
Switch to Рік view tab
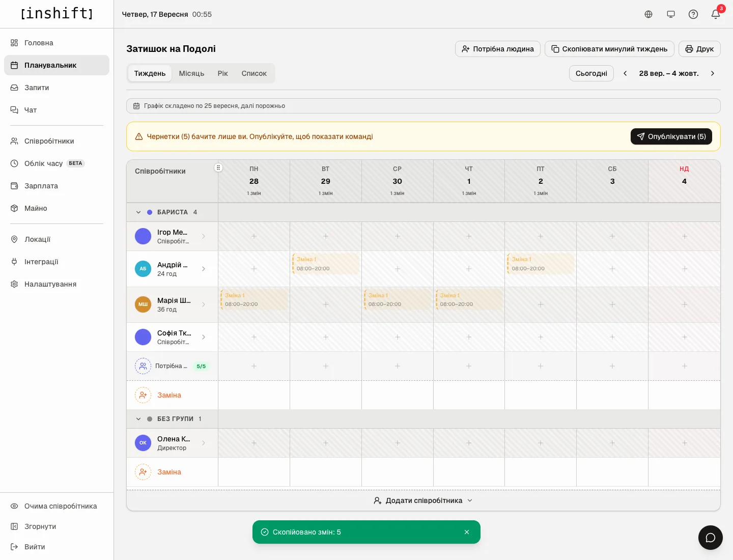[x=222, y=73]
